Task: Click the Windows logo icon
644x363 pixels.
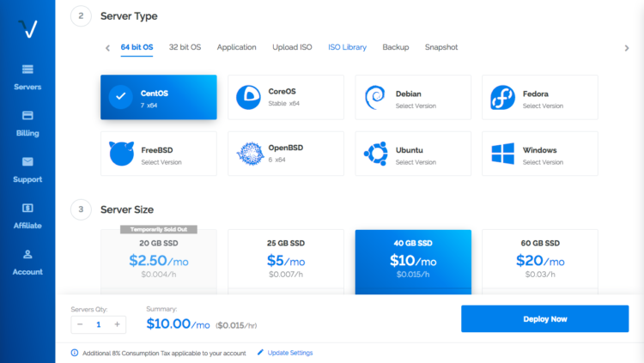Action: pyautogui.click(x=502, y=154)
